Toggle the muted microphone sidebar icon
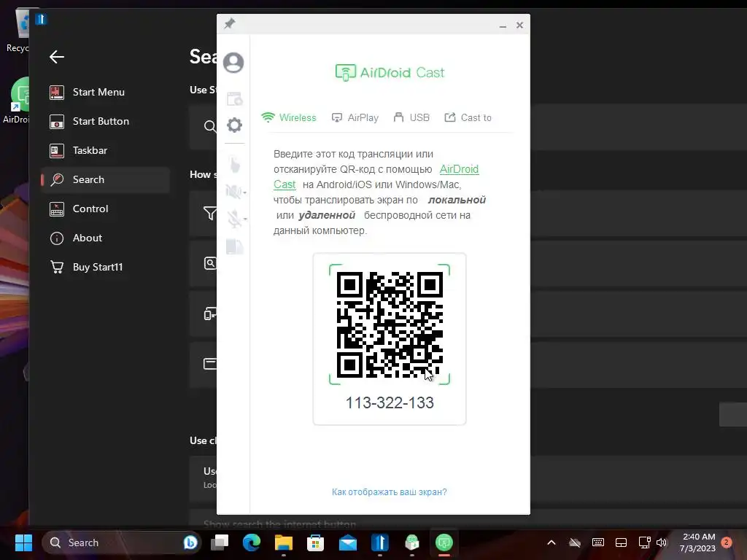The image size is (747, 560). pos(233,218)
